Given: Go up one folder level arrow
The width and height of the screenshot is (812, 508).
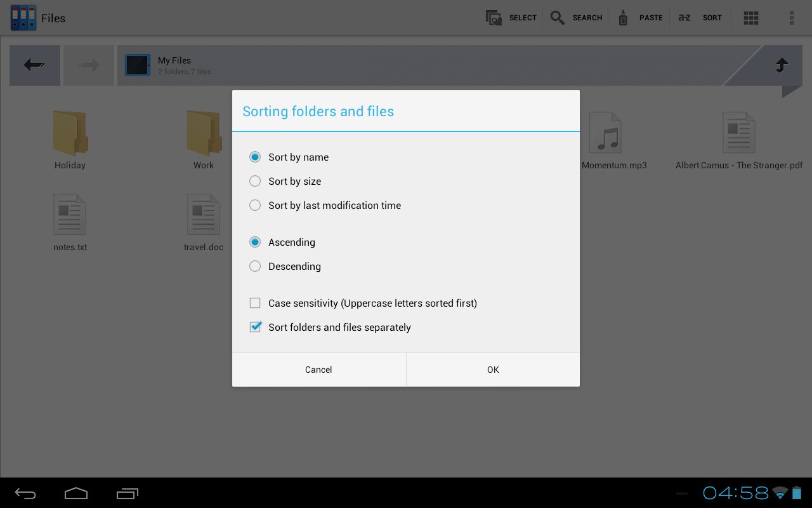Looking at the screenshot, I should click(782, 65).
